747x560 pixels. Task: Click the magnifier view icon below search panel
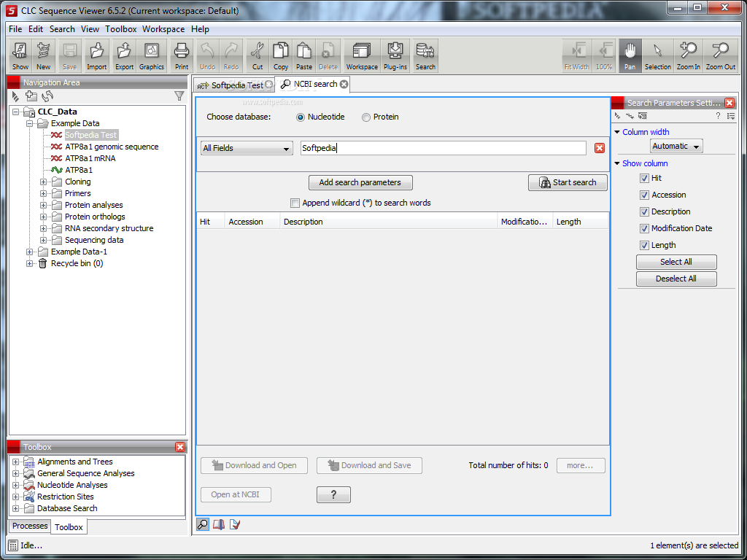(x=203, y=525)
